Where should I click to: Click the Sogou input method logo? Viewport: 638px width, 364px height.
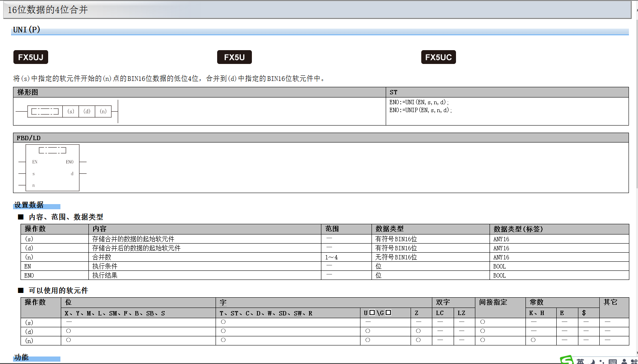click(x=567, y=360)
